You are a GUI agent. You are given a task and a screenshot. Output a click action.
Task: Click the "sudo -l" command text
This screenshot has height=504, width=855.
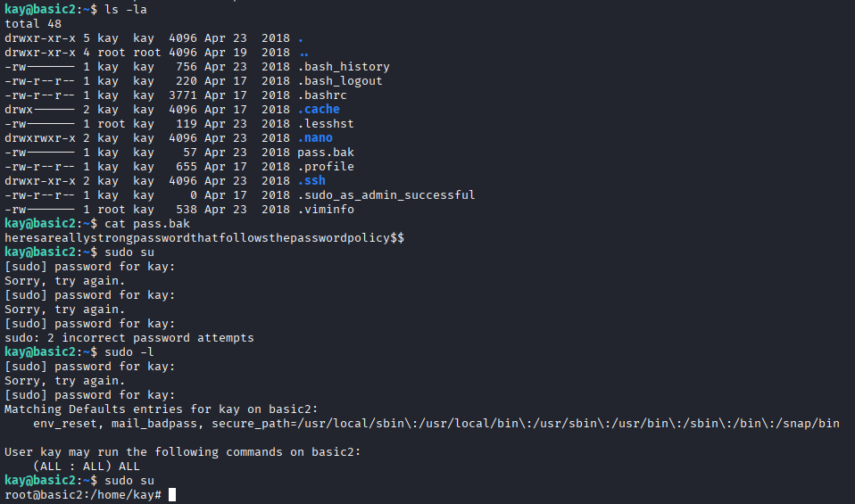[x=129, y=352]
